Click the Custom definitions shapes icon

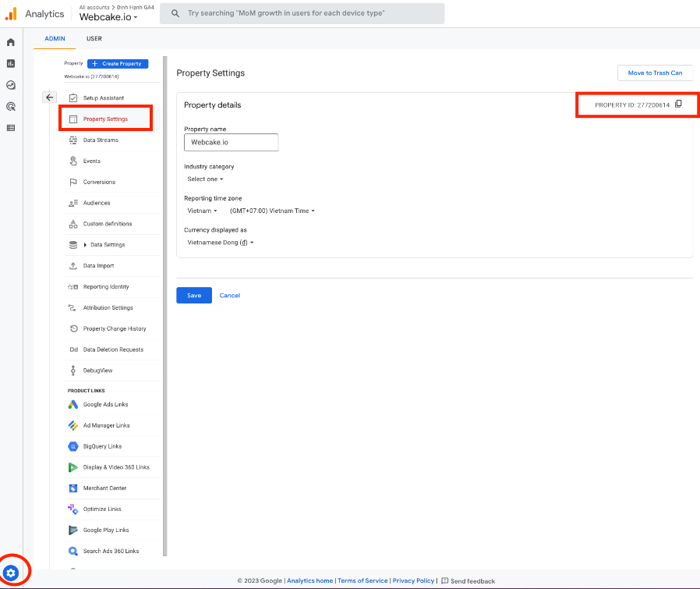point(73,224)
